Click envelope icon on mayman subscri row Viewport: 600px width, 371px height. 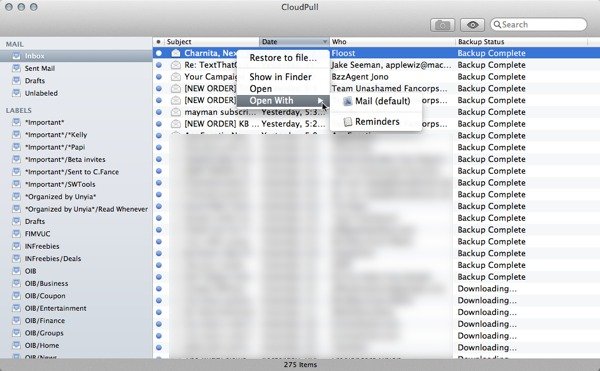point(176,112)
